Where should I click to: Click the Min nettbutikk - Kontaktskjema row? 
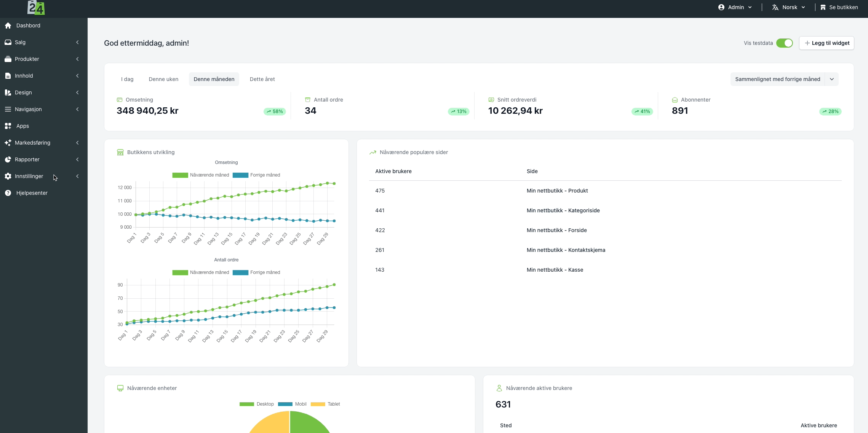pyautogui.click(x=605, y=250)
